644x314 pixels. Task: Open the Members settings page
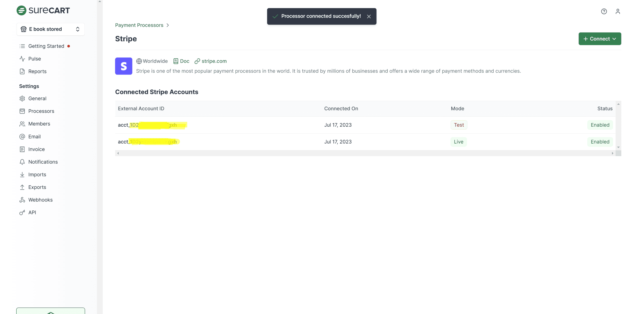39,124
